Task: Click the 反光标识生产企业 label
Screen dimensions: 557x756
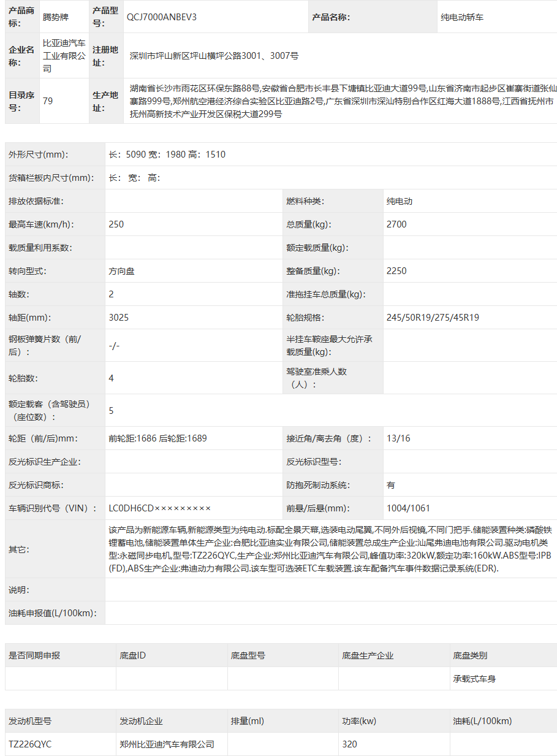Action: (45, 462)
